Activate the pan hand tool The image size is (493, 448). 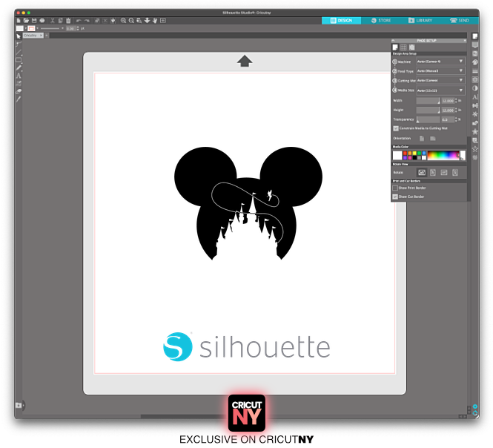tap(155, 21)
